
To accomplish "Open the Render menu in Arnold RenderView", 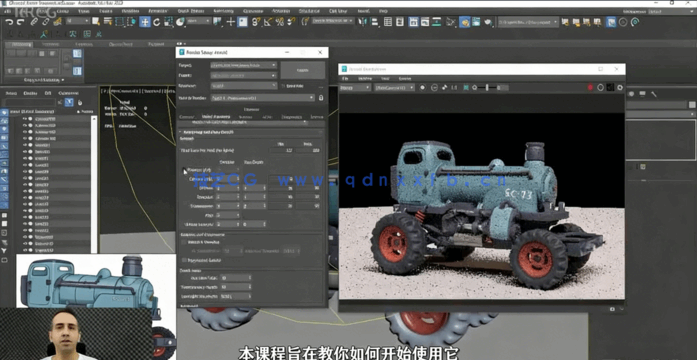I will point(405,78).
